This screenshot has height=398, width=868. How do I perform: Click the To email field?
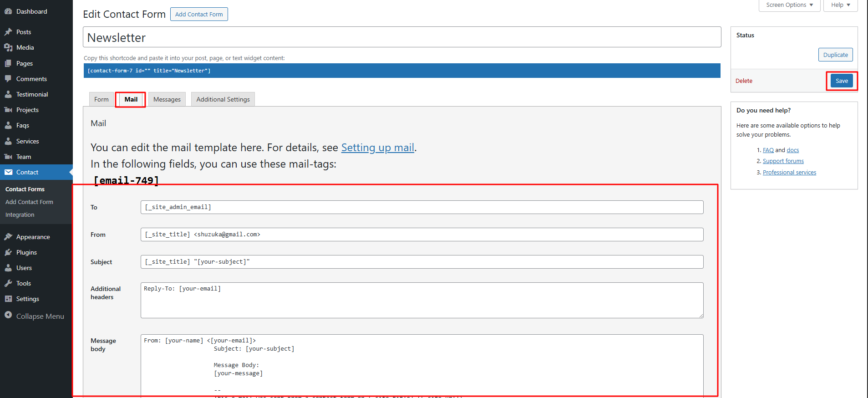(422, 207)
